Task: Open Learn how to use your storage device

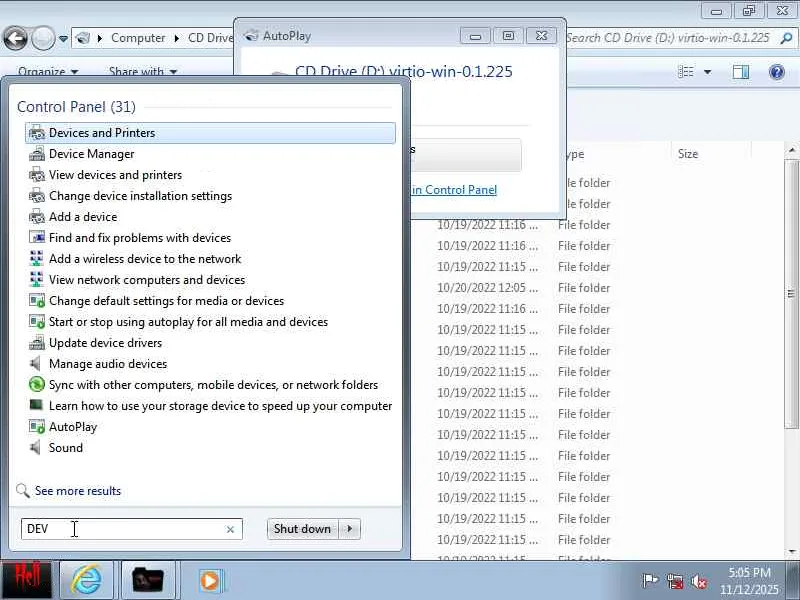Action: 220,406
